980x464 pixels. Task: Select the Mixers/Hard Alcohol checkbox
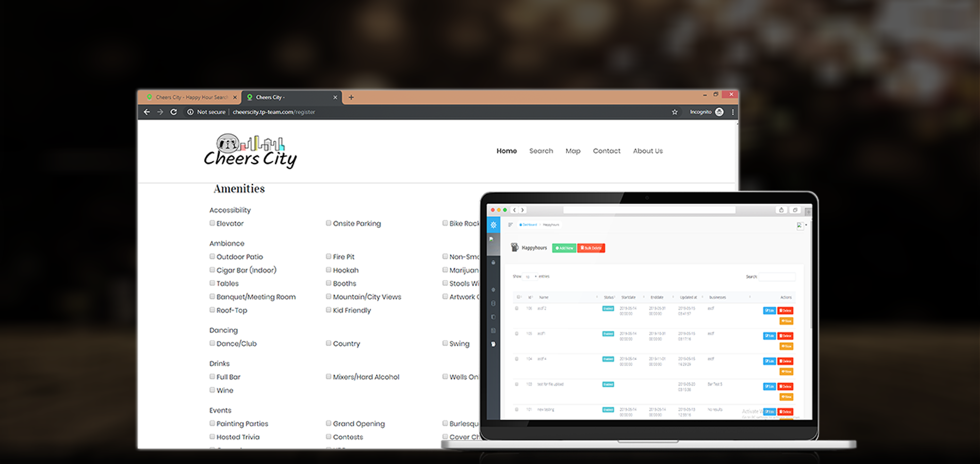(x=329, y=377)
